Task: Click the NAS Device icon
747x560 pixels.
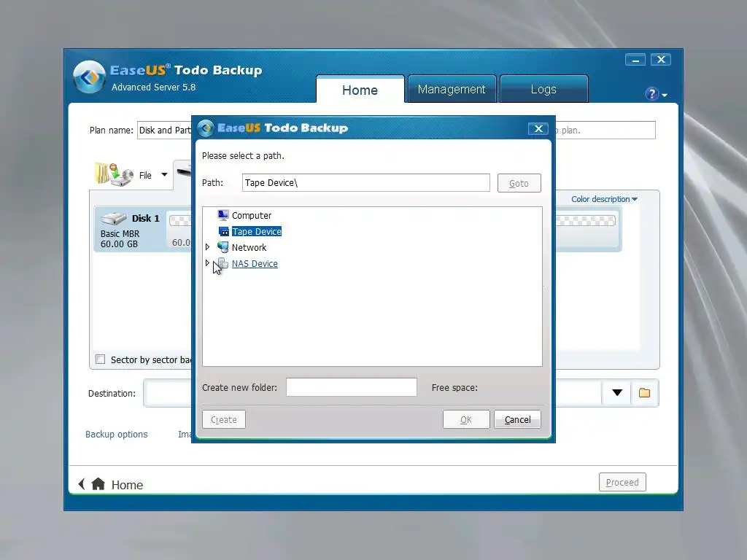Action: point(223,263)
